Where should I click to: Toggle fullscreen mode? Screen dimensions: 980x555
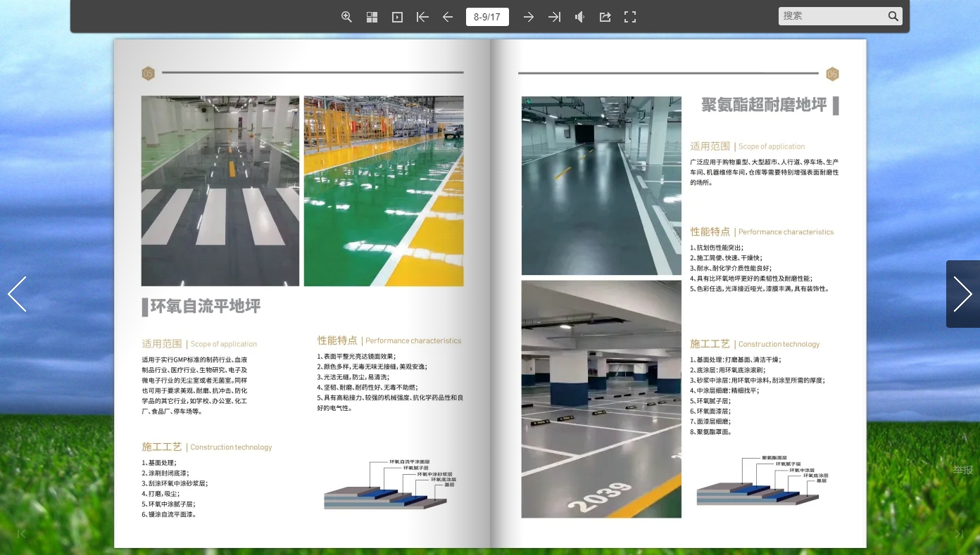[630, 17]
